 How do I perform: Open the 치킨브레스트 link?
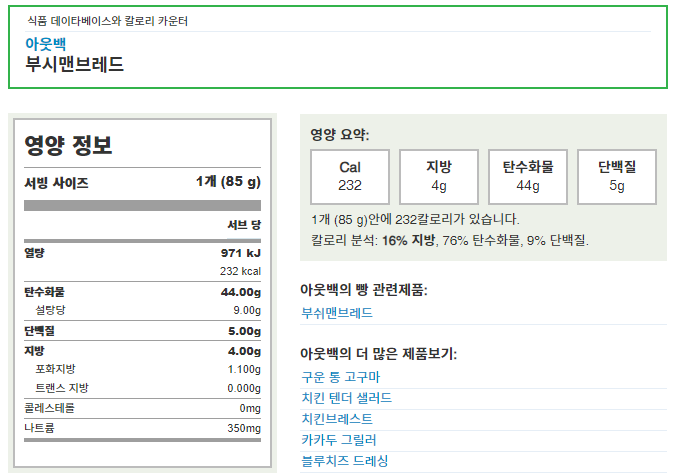coord(337,419)
